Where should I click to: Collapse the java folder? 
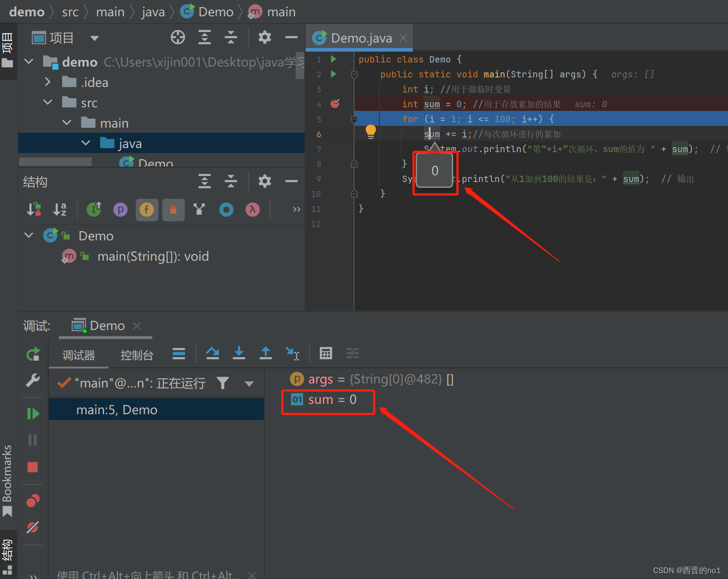point(86,143)
